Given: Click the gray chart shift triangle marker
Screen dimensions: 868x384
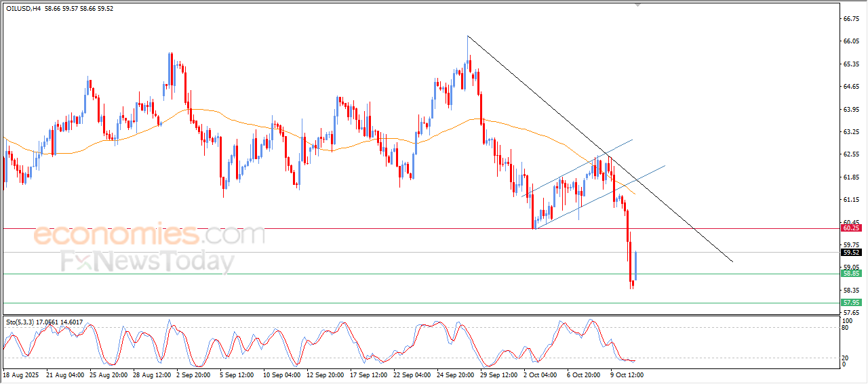Looking at the screenshot, I should click(637, 4).
